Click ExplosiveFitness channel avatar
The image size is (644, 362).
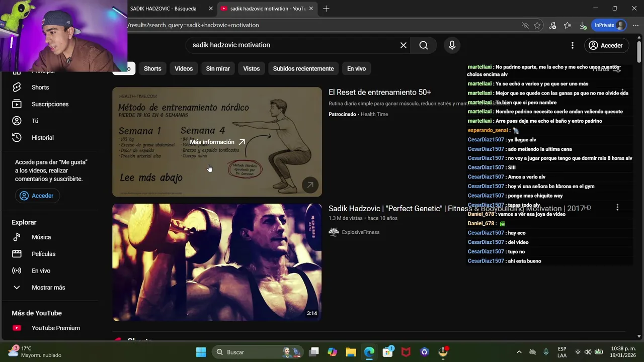pyautogui.click(x=334, y=232)
